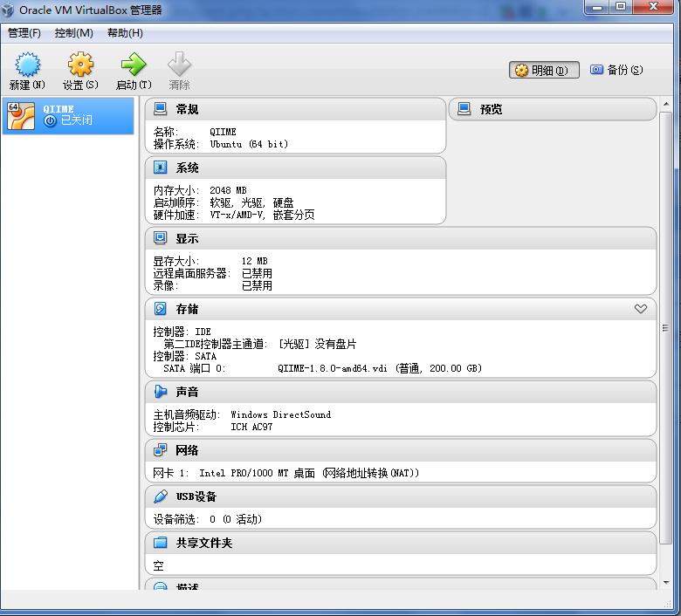Minimize the VirtualBox manager window
The width and height of the screenshot is (681, 616).
(x=597, y=7)
